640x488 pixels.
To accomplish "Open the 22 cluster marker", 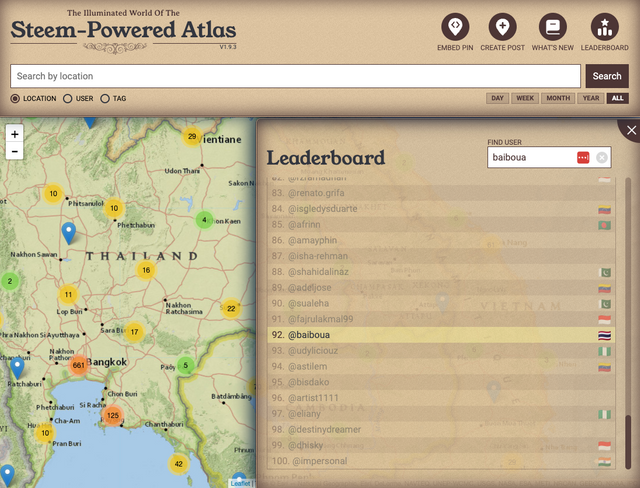I will 231,308.
